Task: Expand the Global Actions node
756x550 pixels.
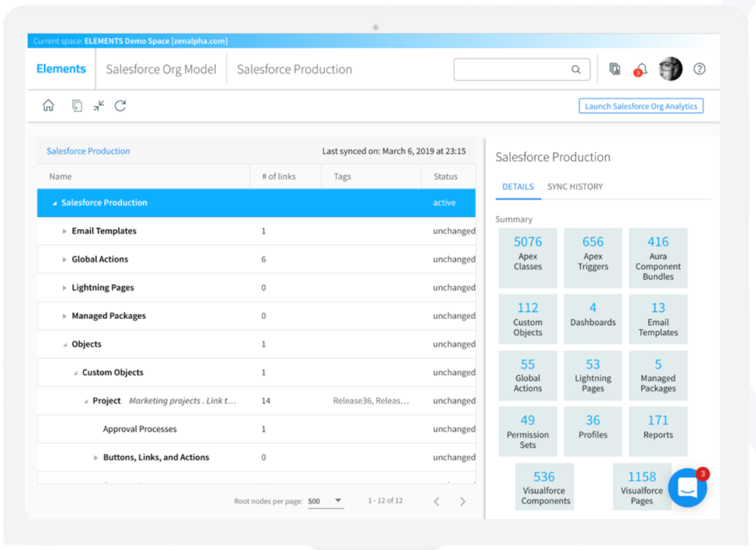Action: tap(64, 260)
